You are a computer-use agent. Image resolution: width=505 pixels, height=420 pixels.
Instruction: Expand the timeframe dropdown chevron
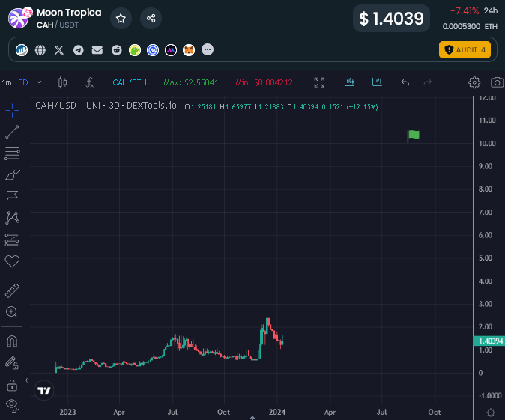point(39,82)
